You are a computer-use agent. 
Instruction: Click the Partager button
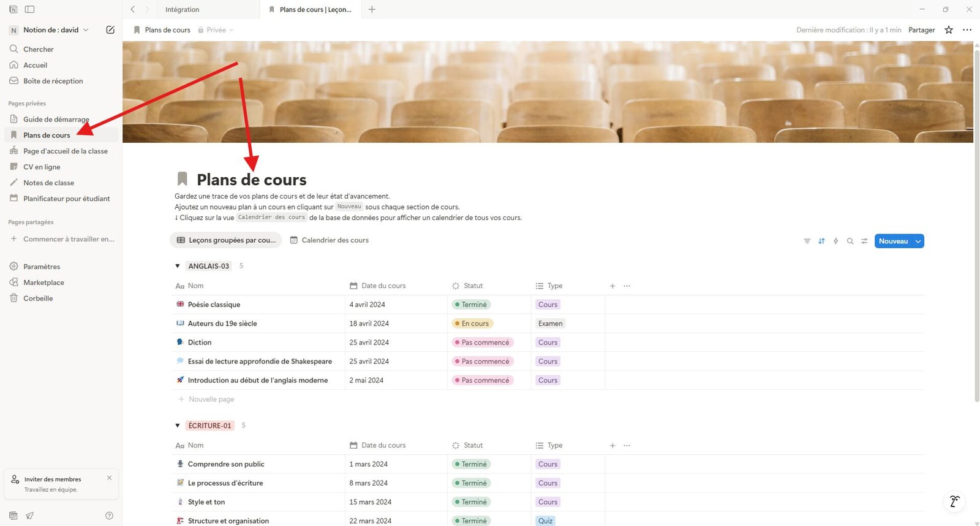coord(921,29)
